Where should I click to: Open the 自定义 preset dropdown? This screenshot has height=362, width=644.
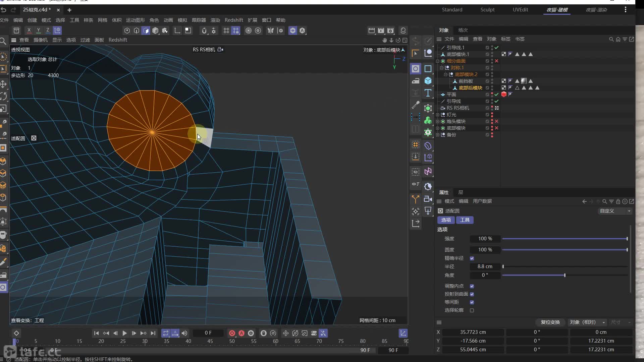click(x=615, y=211)
